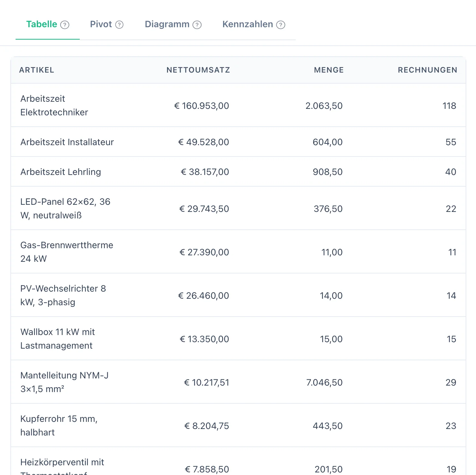Click the quantity 908,50
476x475 pixels.
[x=327, y=172]
